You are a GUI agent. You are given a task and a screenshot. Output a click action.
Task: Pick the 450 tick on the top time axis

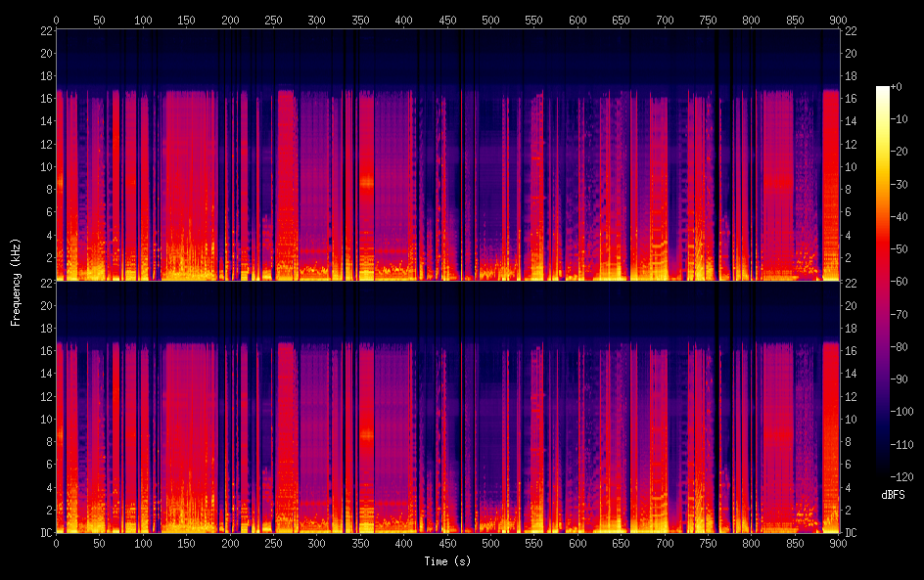[x=447, y=19]
